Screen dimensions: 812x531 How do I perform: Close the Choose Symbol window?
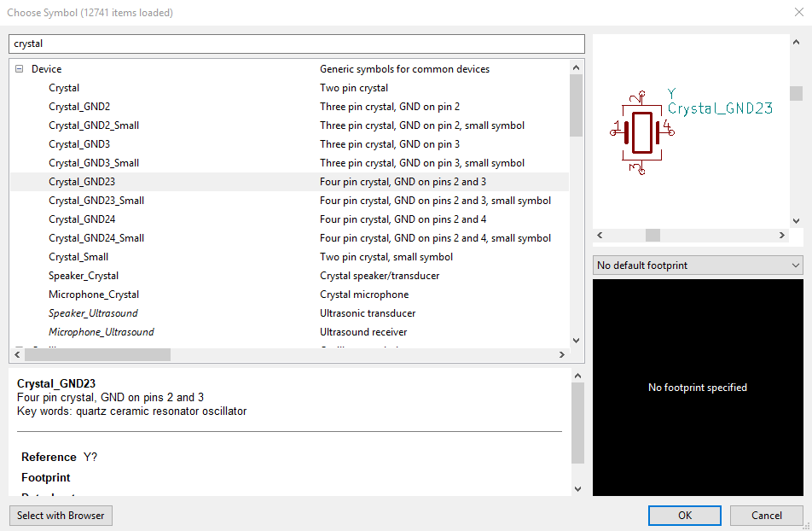tap(798, 12)
